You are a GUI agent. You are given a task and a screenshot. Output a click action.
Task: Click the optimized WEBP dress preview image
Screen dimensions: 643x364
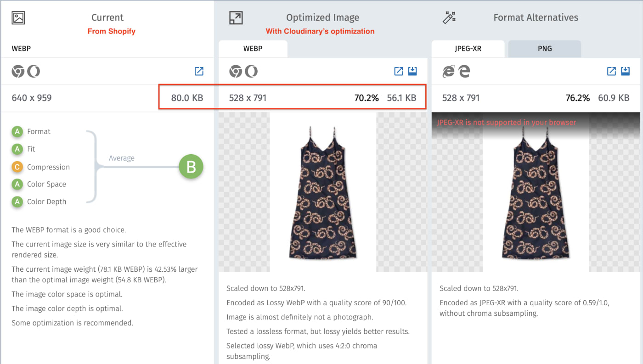[x=323, y=192]
